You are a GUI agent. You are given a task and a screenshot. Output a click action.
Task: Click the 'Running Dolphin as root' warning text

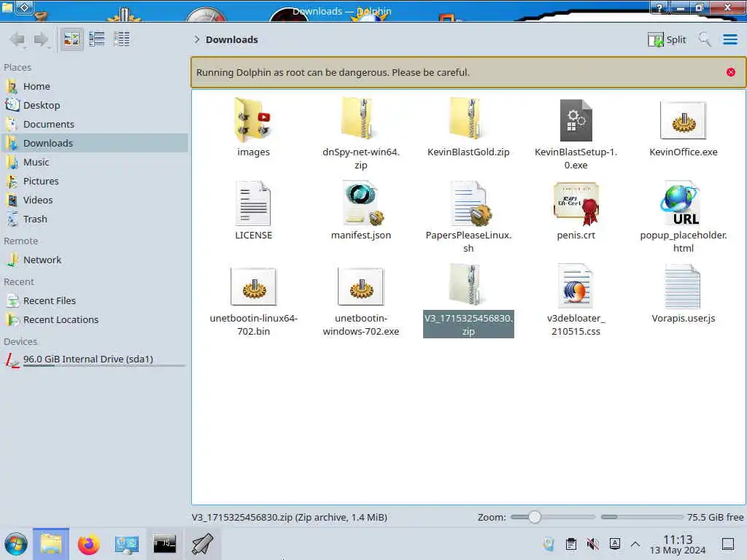[x=333, y=72]
